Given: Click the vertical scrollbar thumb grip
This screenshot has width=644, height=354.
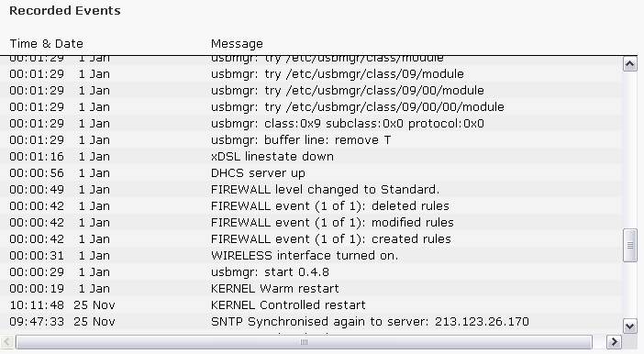Looking at the screenshot, I should coord(630,245).
